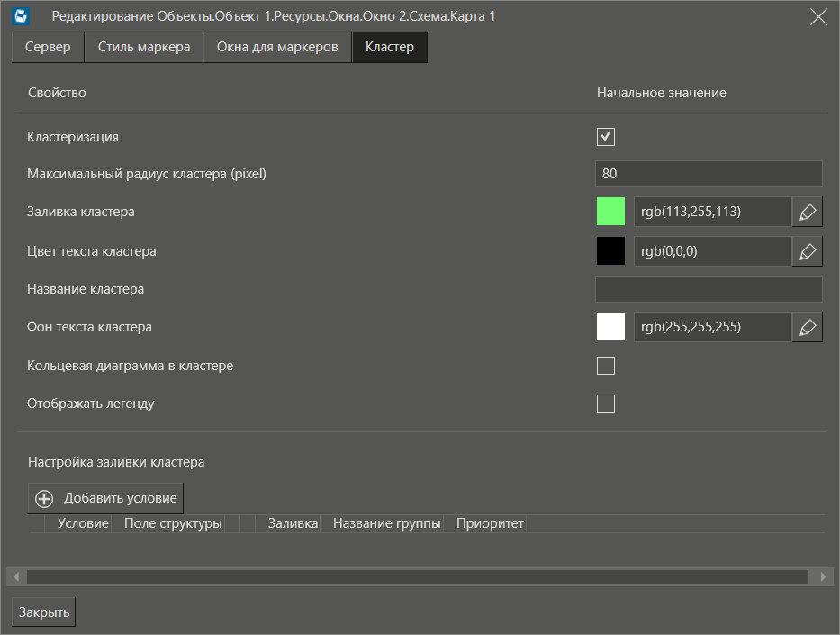840x635 pixels.
Task: Click eyedropper icon for cluster fill color
Action: (x=808, y=213)
